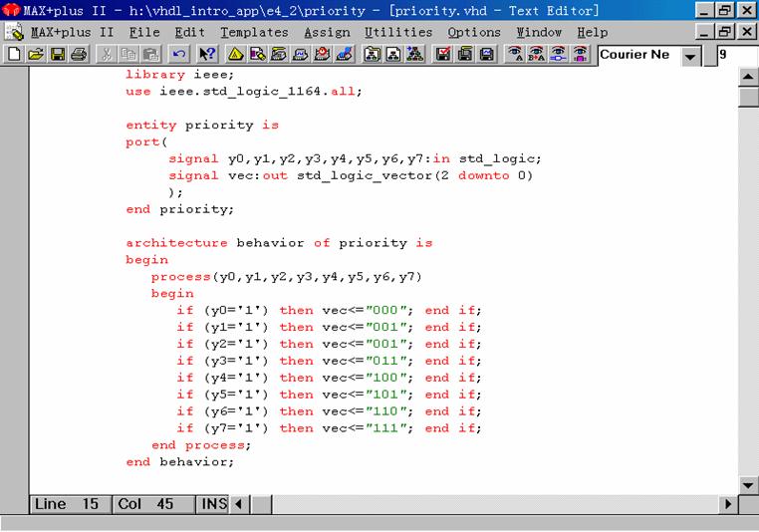Click the Courier Ne font name box
The image size is (759, 532).
pos(638,55)
